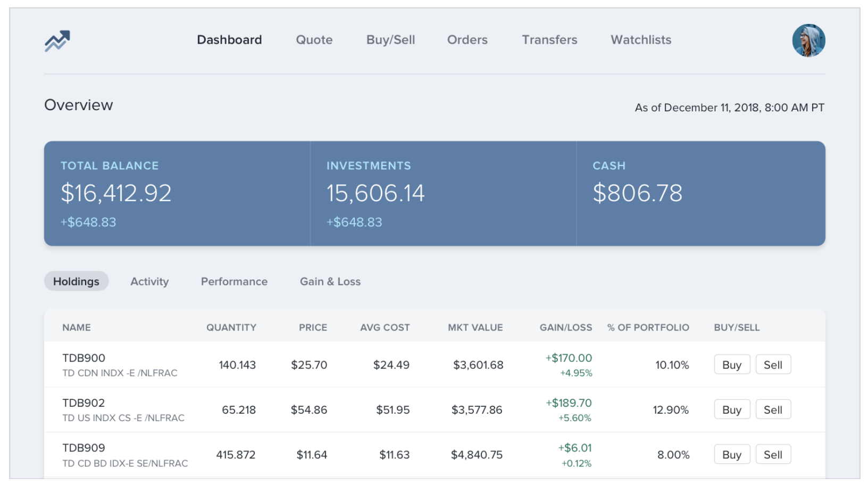Click quantity 140.143

pyautogui.click(x=237, y=365)
